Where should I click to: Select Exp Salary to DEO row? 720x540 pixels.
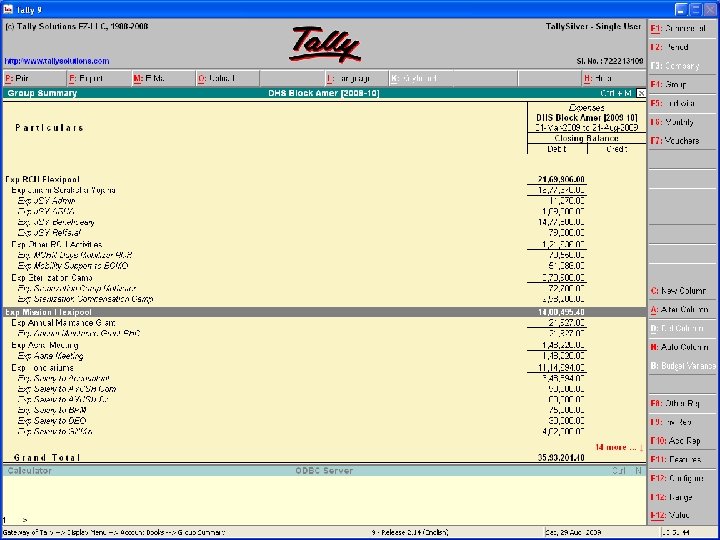pyautogui.click(x=324, y=421)
